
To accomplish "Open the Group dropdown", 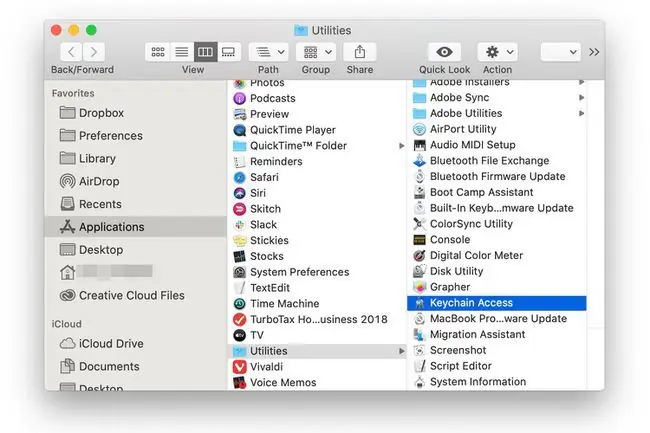I will [x=316, y=52].
